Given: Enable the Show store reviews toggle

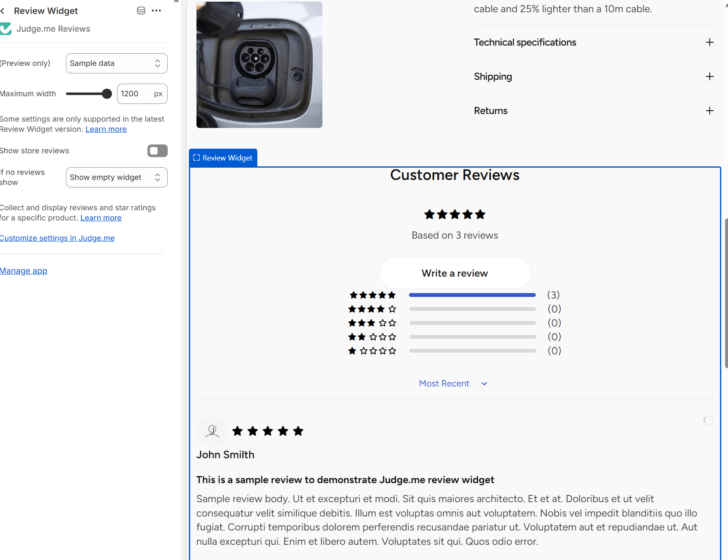Looking at the screenshot, I should (x=157, y=151).
